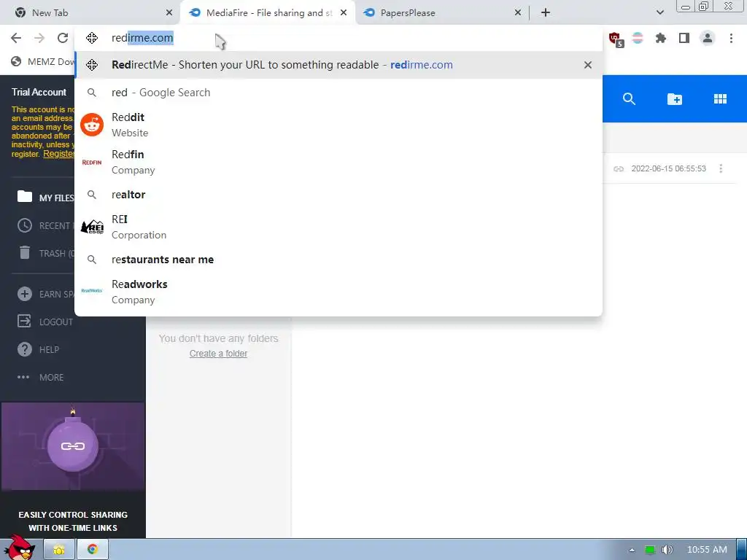This screenshot has height=560, width=747.
Task: Open Chrome three-dot menu
Action: coord(731,38)
